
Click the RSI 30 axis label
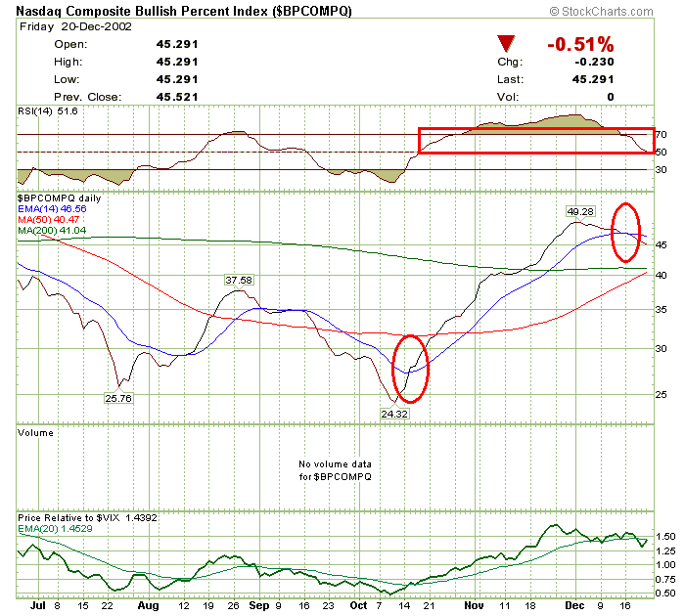(x=661, y=169)
